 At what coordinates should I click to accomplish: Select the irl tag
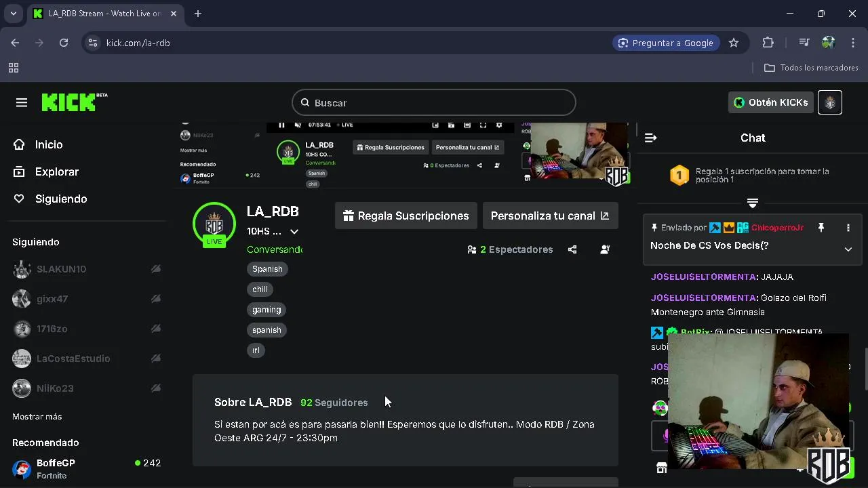coord(256,350)
